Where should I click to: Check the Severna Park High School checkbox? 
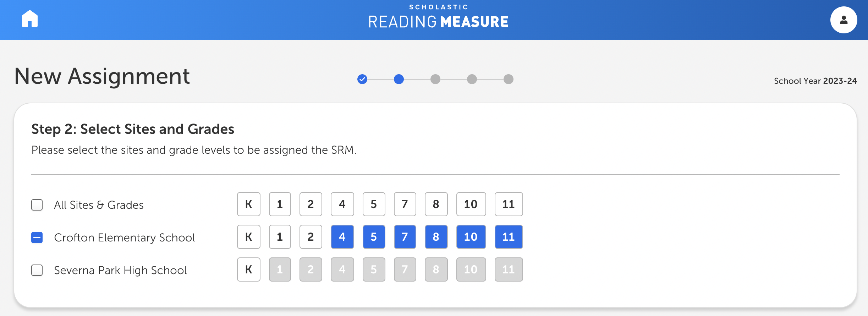[37, 270]
